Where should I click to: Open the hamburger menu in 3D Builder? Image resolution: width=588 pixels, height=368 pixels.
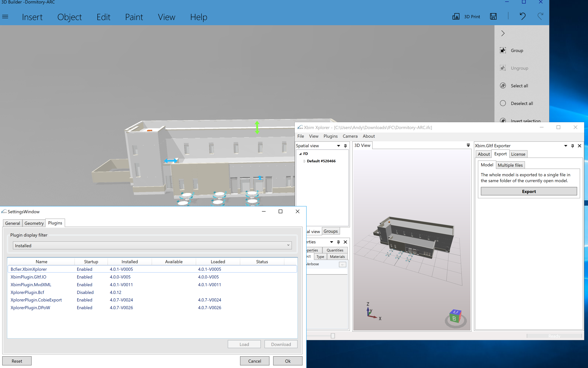(5, 16)
